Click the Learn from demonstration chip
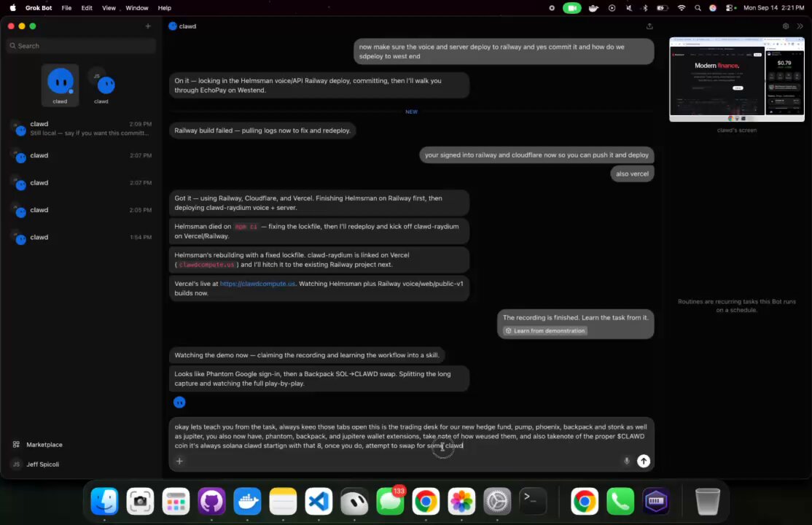812x525 pixels. click(x=544, y=330)
